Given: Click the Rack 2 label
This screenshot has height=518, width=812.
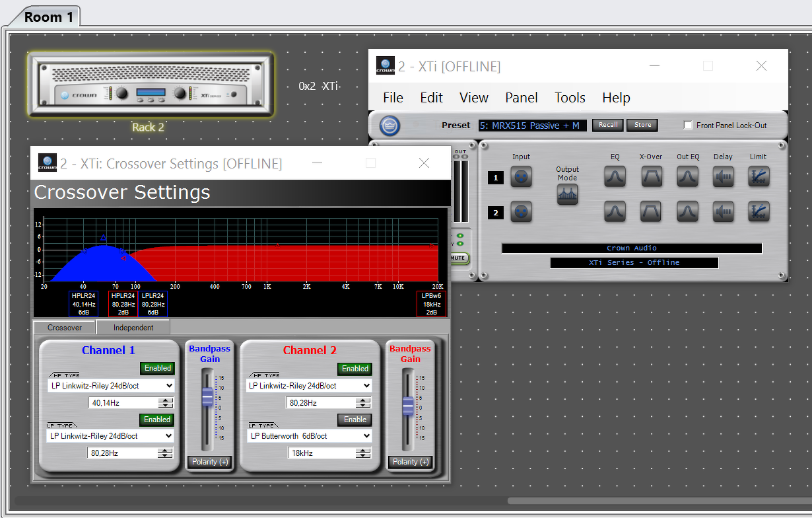Looking at the screenshot, I should tap(148, 128).
